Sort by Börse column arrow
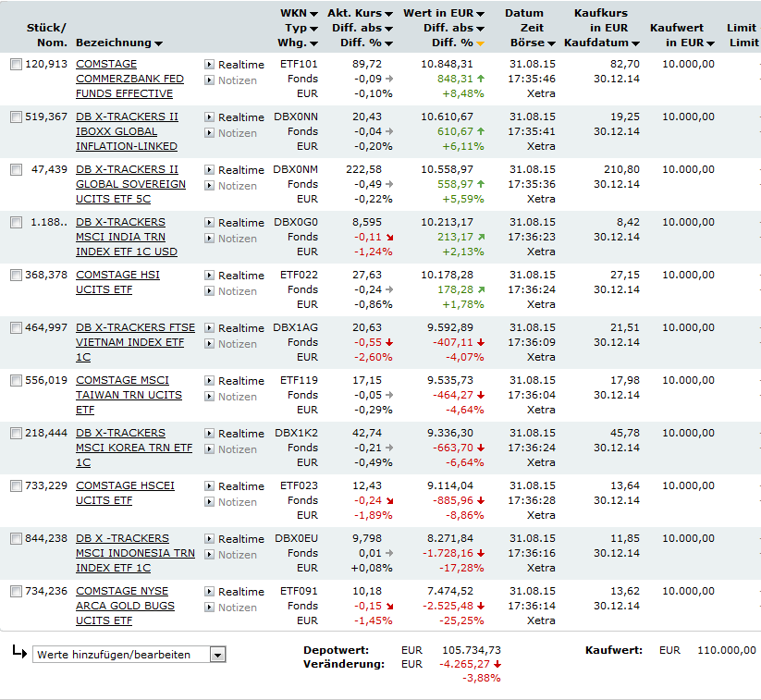 coord(551,43)
